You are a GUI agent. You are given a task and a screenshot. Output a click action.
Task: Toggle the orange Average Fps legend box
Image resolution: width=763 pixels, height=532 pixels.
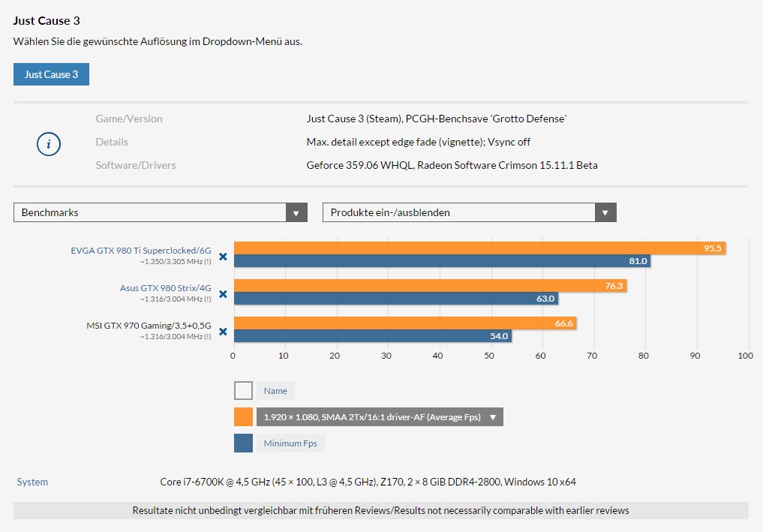pos(243,417)
